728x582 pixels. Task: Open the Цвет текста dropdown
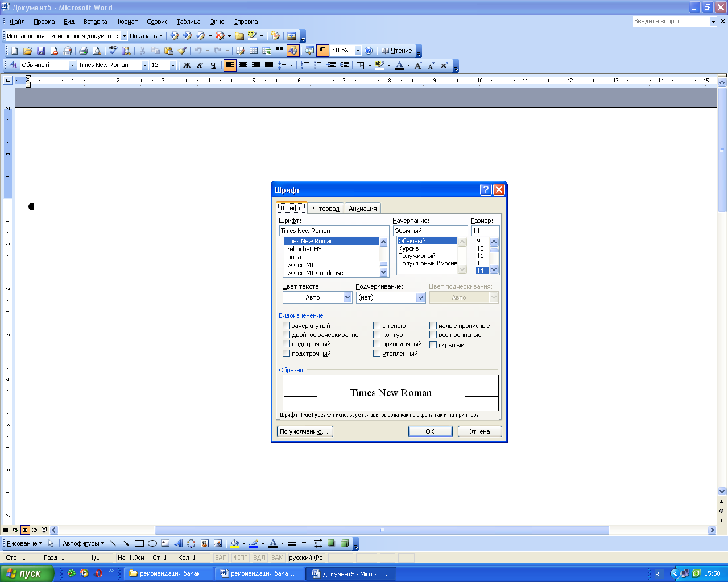pos(348,297)
